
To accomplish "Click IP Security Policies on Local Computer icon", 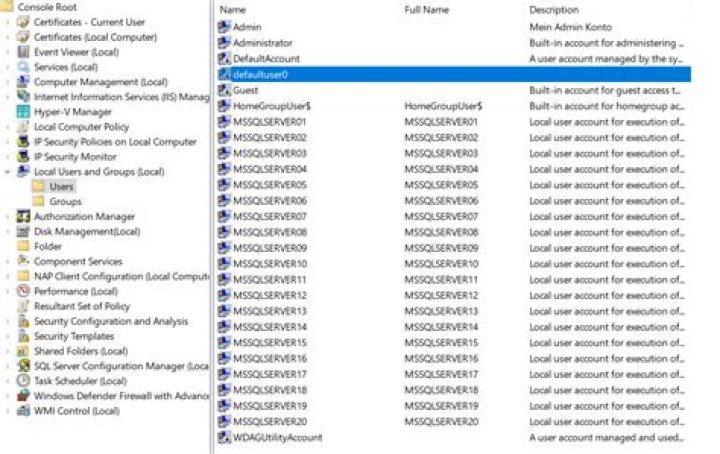I will (23, 142).
